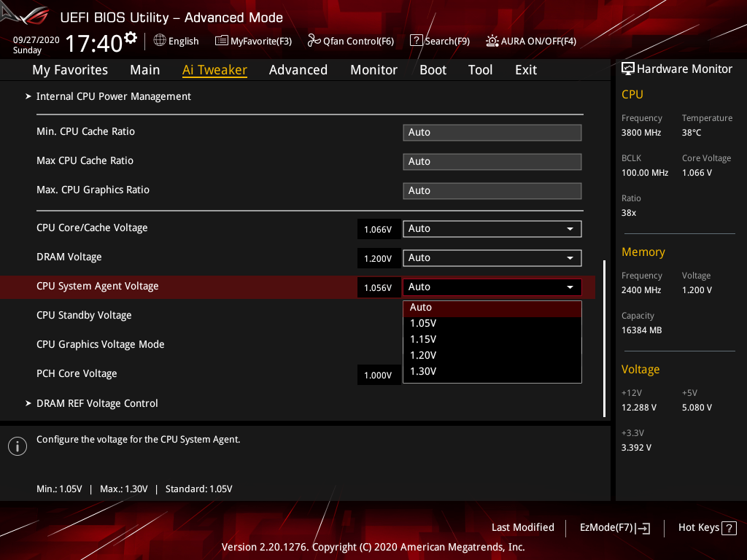Click MyFavorite(F3) label

[261, 41]
